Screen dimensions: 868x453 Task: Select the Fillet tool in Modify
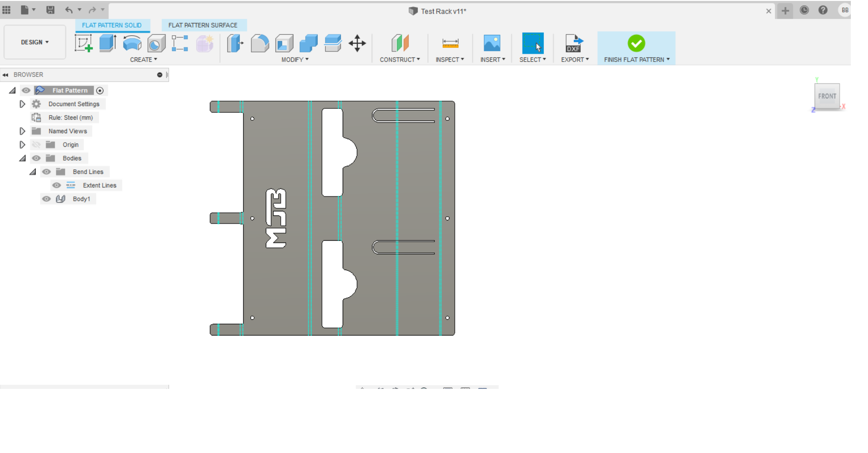point(260,43)
